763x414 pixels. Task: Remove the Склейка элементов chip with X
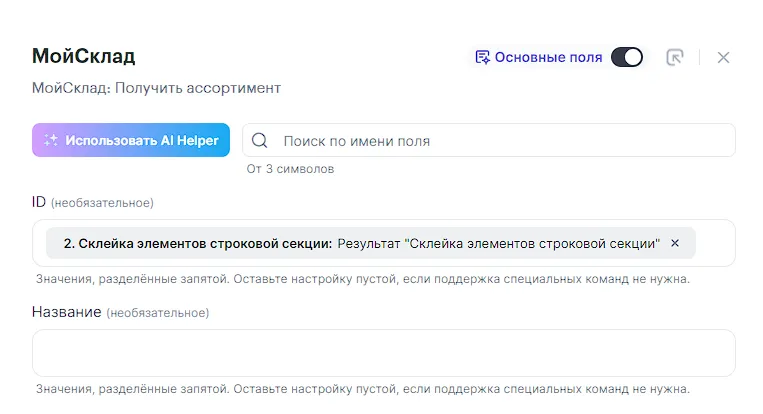pos(675,243)
